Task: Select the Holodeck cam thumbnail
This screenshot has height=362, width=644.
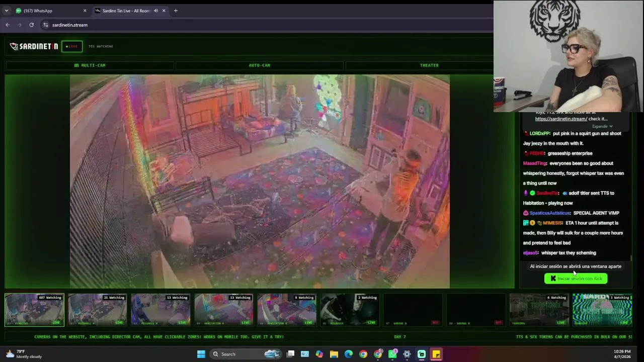Action: coord(350,310)
